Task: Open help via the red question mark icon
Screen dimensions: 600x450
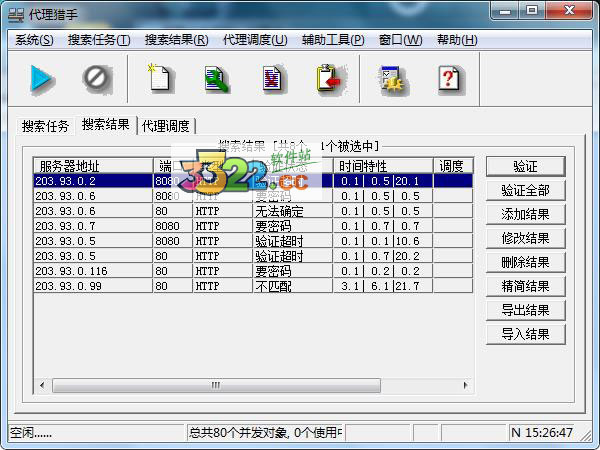Action: point(451,79)
